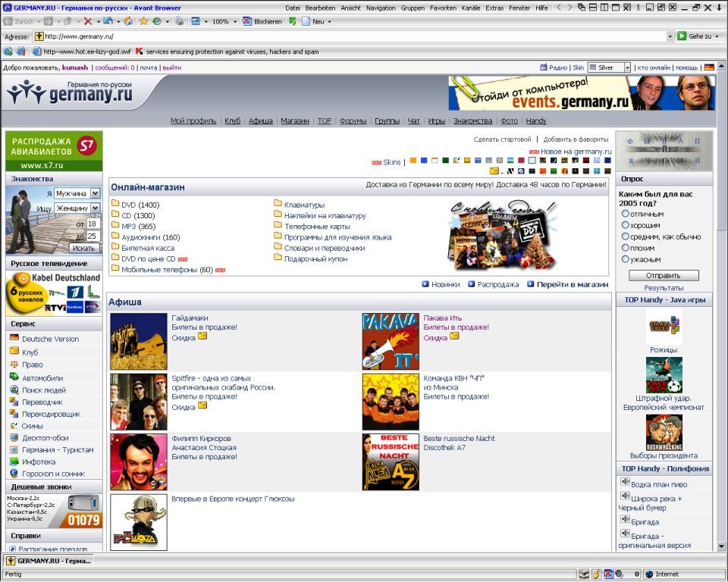Open the Skin dropdown showing Silver

609,67
